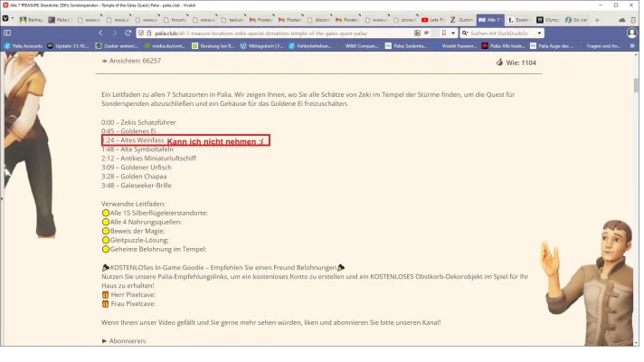Switch to the discord tab
The image size is (644, 362).
318,20
